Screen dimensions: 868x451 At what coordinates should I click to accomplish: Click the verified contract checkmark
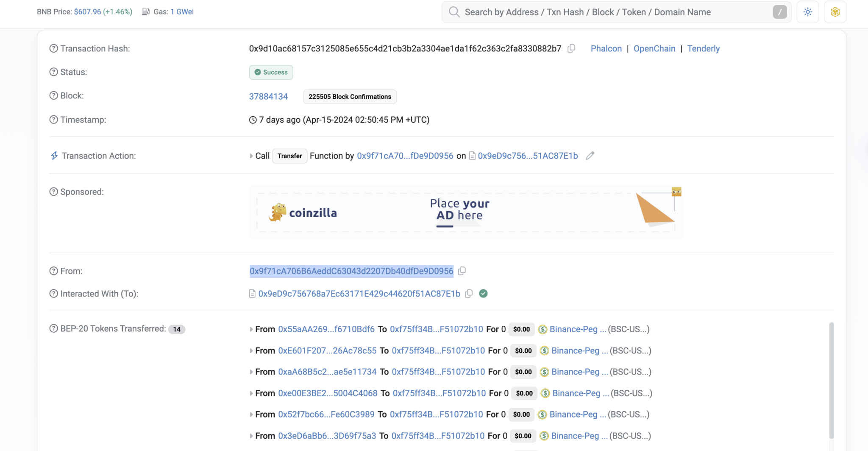click(x=484, y=293)
